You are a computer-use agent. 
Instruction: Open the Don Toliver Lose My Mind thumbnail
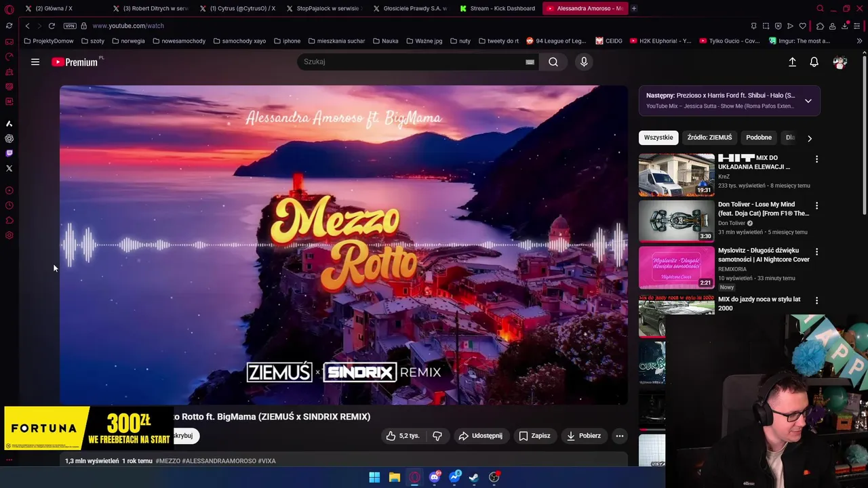pyautogui.click(x=676, y=221)
